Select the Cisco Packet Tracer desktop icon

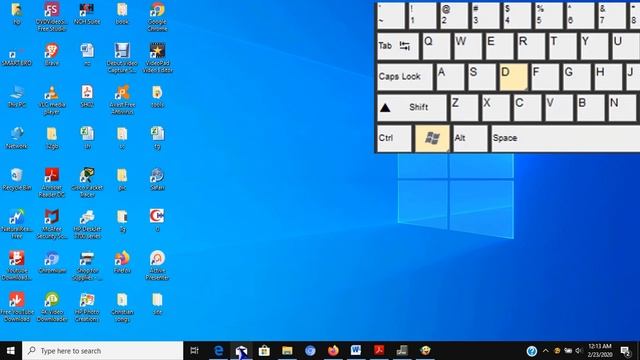[x=87, y=182]
